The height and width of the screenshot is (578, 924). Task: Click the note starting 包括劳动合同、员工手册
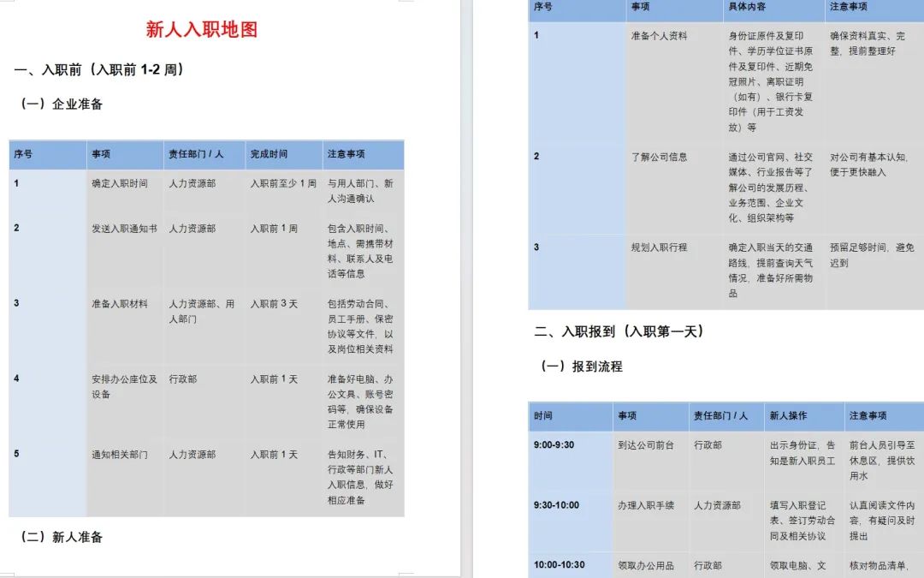360,327
